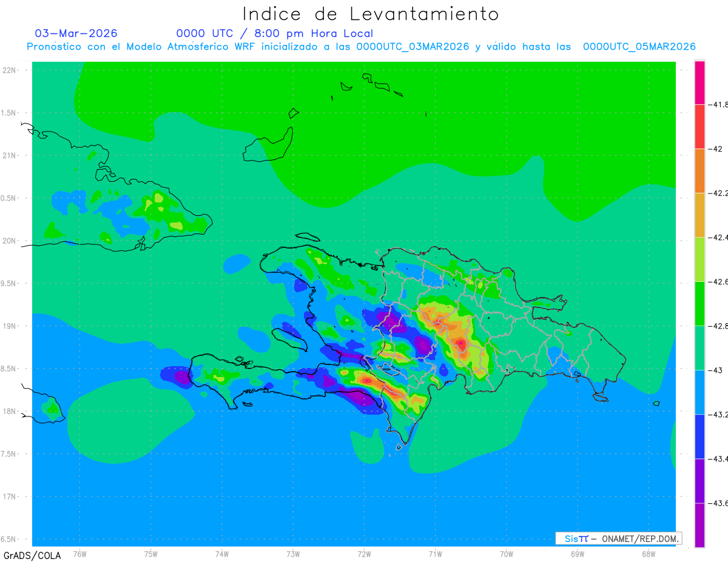Click the '-43.2' color bar label

click(719, 415)
